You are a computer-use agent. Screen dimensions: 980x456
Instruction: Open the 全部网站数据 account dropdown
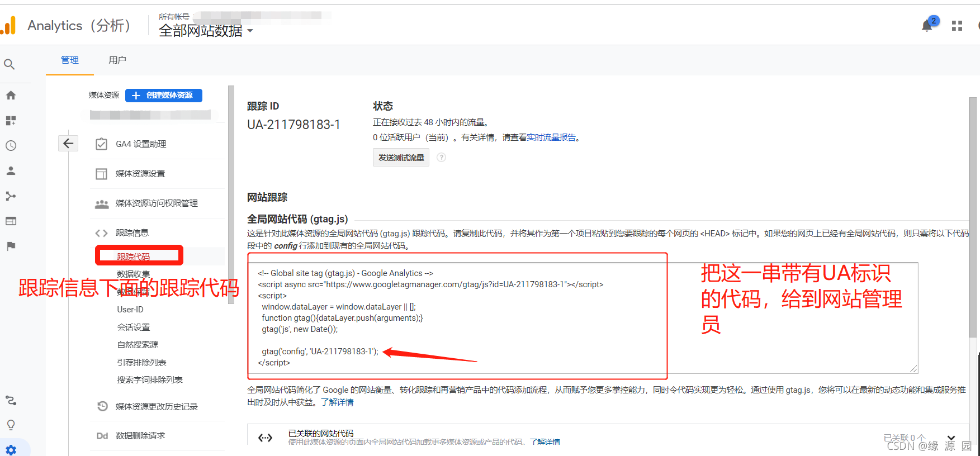pyautogui.click(x=206, y=31)
